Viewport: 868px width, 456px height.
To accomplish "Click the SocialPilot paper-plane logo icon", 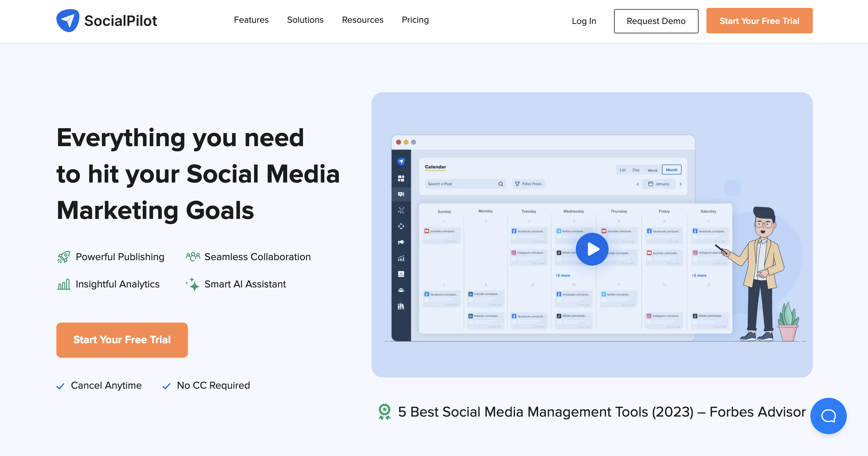I will [68, 21].
